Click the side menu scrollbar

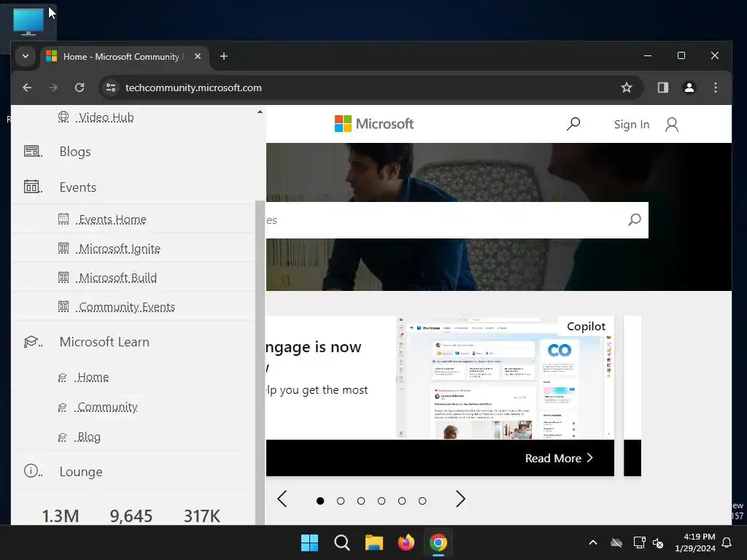(260, 362)
